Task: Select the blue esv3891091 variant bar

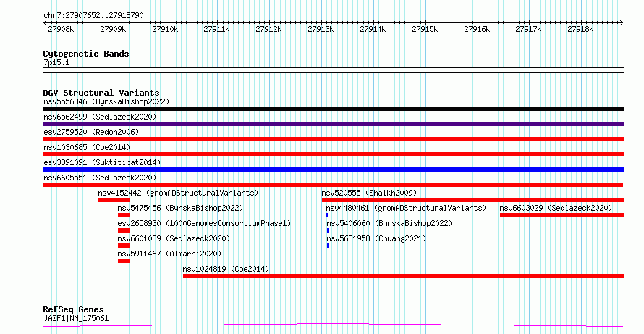Action: [333, 170]
